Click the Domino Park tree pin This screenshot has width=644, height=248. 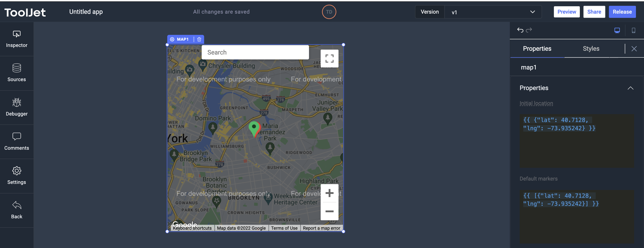coord(212,128)
